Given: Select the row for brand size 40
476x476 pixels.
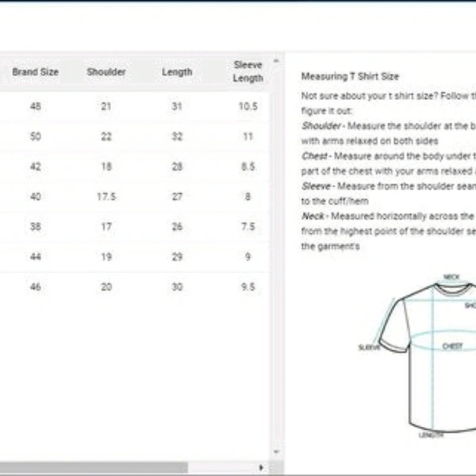Looking at the screenshot, I should [x=135, y=197].
